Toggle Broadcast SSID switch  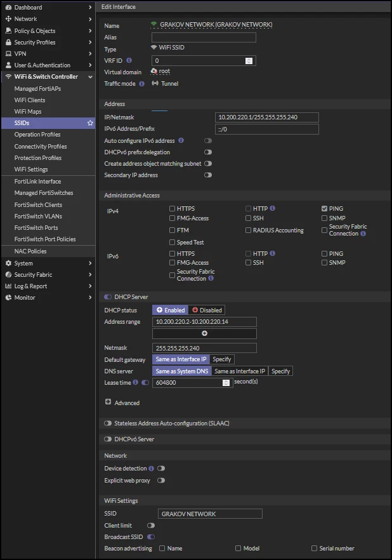[x=151, y=537]
